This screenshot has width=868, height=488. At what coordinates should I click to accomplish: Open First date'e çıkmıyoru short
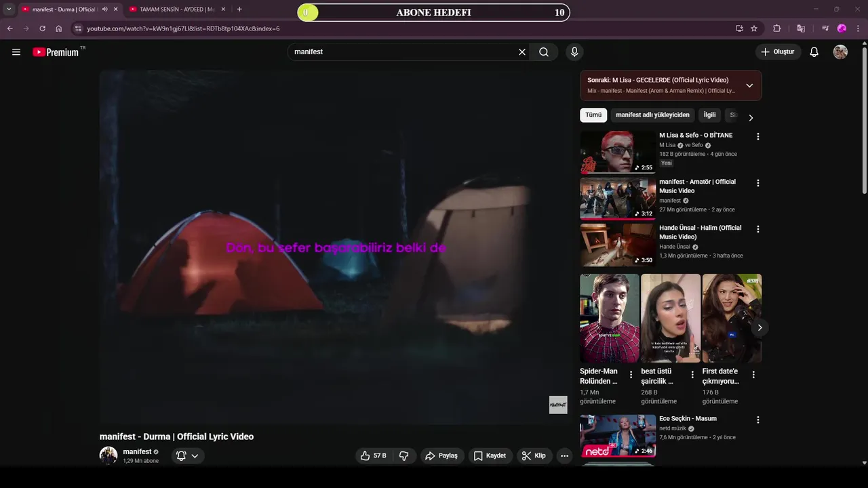click(732, 318)
